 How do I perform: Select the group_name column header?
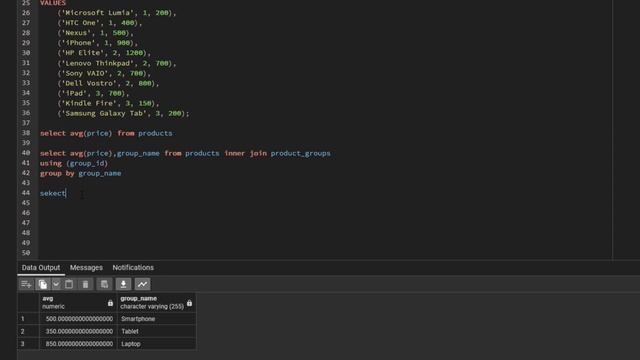tap(156, 302)
